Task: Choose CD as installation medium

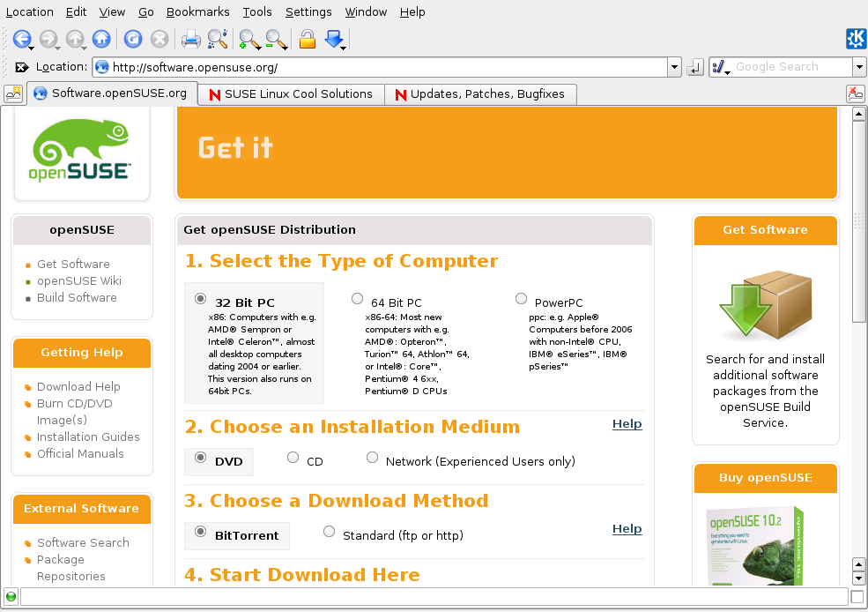Action: pyautogui.click(x=293, y=458)
